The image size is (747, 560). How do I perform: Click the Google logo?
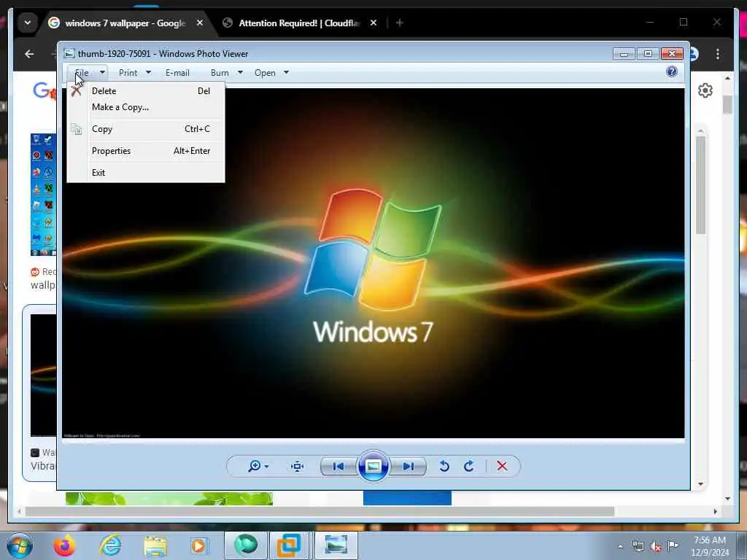(44, 90)
